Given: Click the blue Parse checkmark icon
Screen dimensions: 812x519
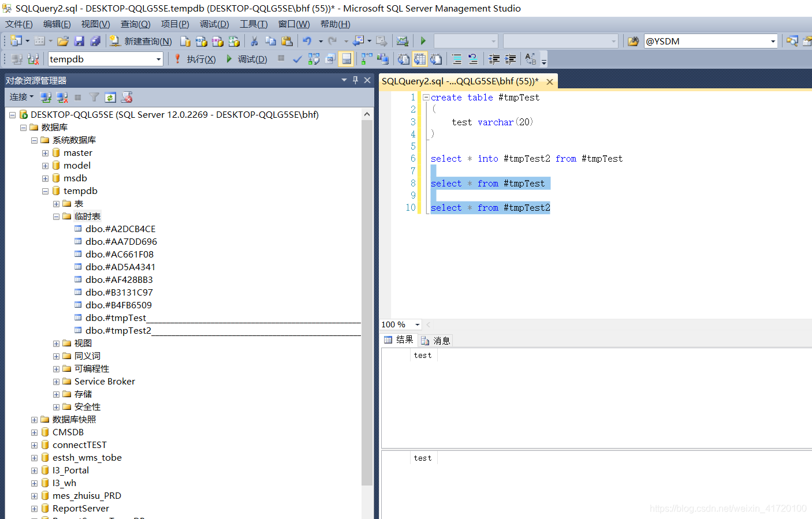Looking at the screenshot, I should tap(297, 59).
